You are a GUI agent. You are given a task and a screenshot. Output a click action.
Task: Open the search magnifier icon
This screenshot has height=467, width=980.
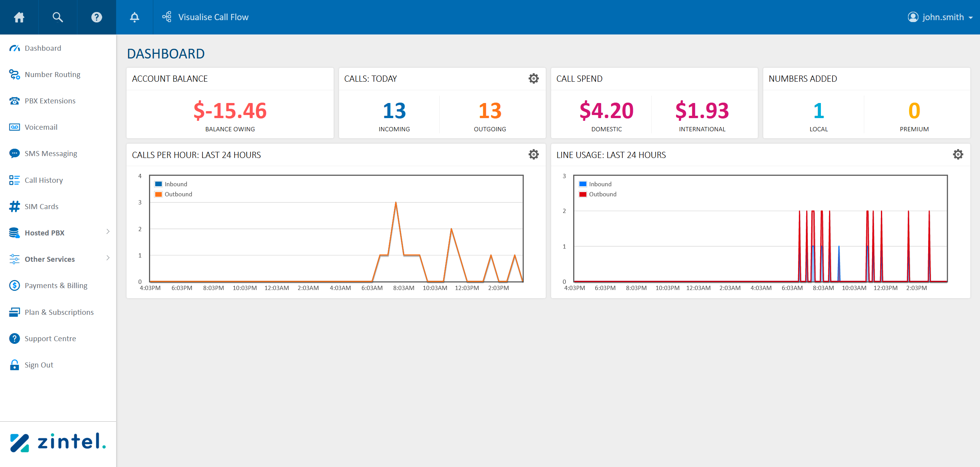58,17
